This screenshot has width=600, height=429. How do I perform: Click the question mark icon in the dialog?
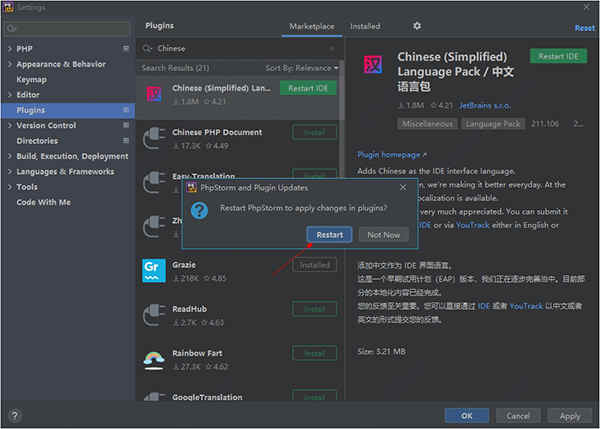[199, 210]
